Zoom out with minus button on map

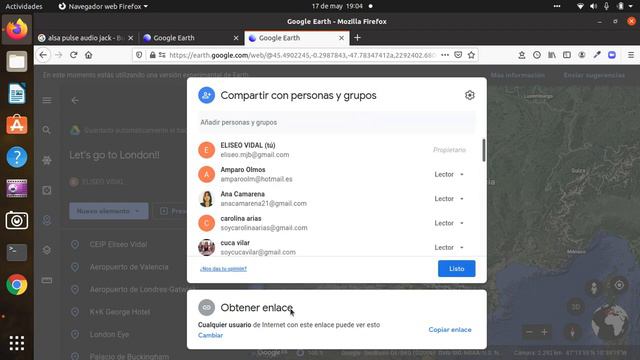pyautogui.click(x=529, y=332)
